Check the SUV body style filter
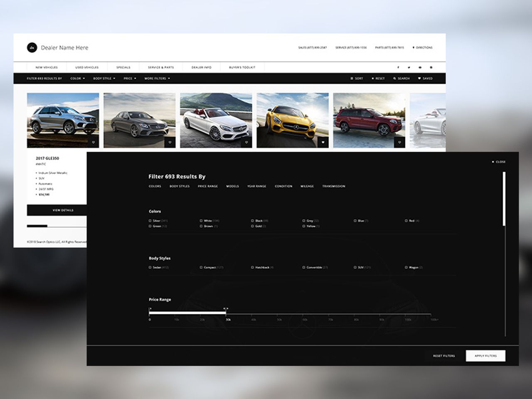The height and width of the screenshot is (399, 532). pyautogui.click(x=355, y=268)
